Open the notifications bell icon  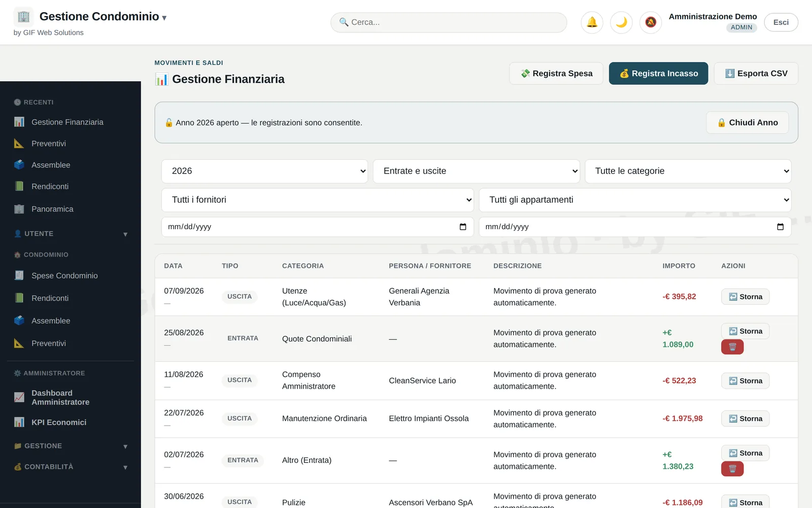pos(592,22)
